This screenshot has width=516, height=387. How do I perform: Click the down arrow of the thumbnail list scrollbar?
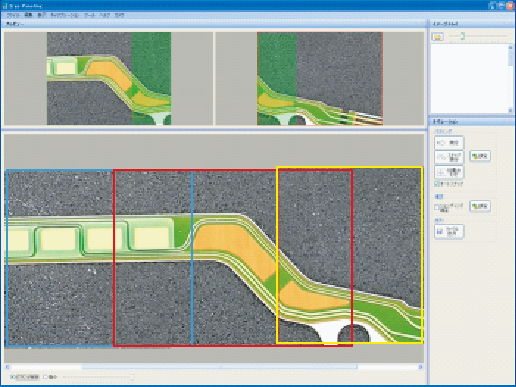click(510, 110)
